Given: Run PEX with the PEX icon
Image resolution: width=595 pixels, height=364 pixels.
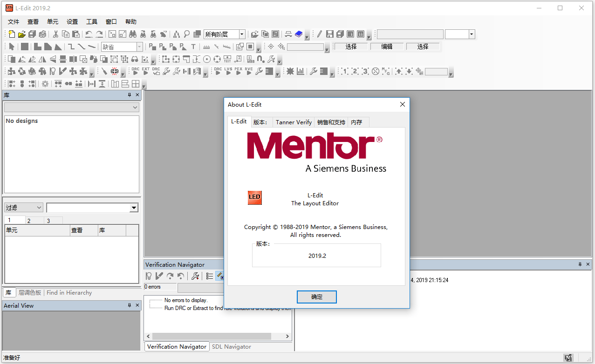Looking at the screenshot, I should [x=238, y=71].
